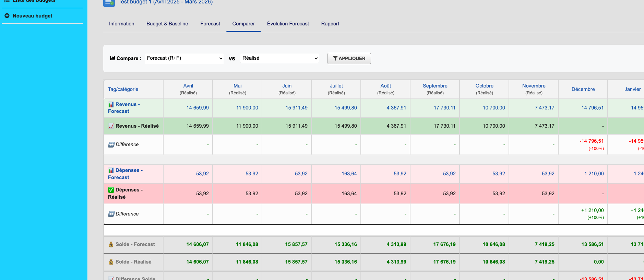Screen dimensions: 644x280
Task: Switch to the Budget & Baseline tab
Action: [167, 24]
